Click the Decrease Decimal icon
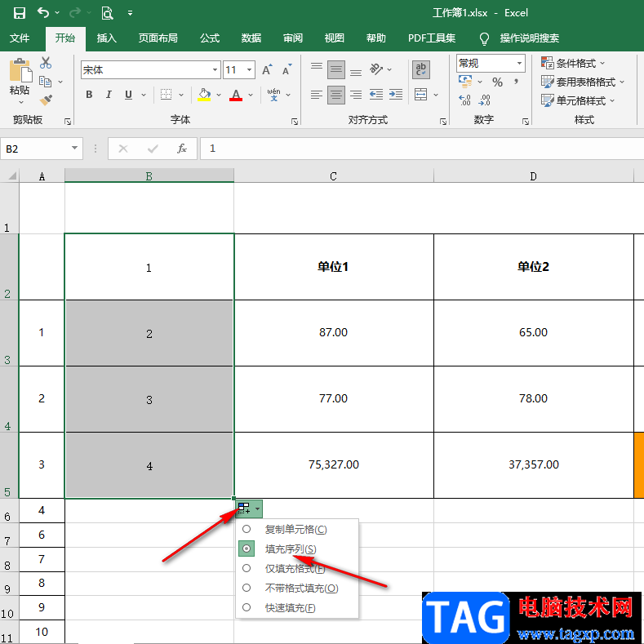Image resolution: width=644 pixels, height=644 pixels. click(485, 100)
